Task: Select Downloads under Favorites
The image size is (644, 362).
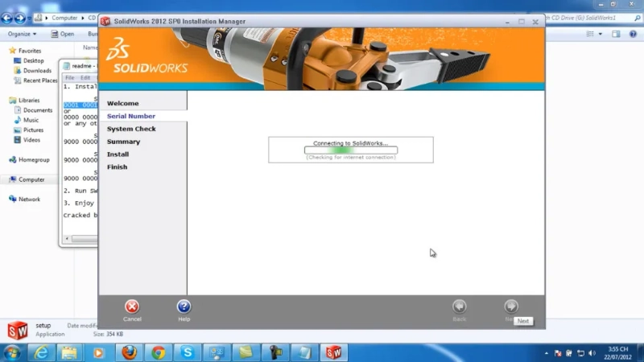Action: [x=37, y=71]
